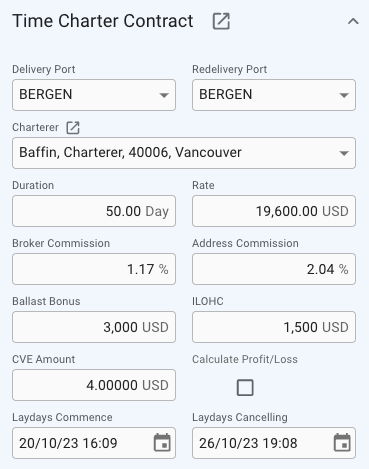Open Time Charter Contract in new window icon
This screenshot has width=369, height=469.
221,21
